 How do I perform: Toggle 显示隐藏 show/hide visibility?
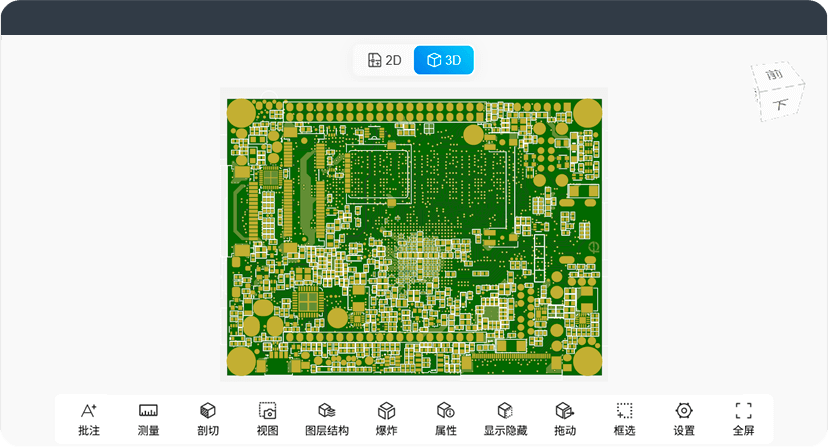(505, 418)
